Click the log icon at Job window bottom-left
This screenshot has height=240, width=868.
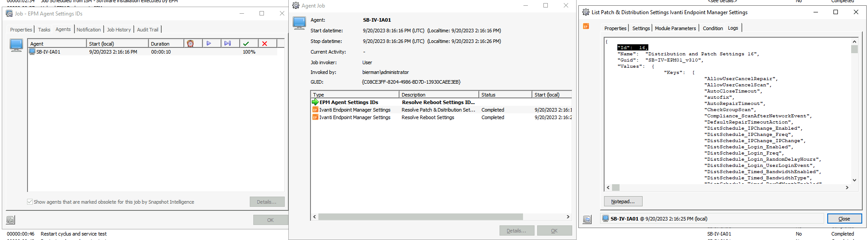point(11,220)
